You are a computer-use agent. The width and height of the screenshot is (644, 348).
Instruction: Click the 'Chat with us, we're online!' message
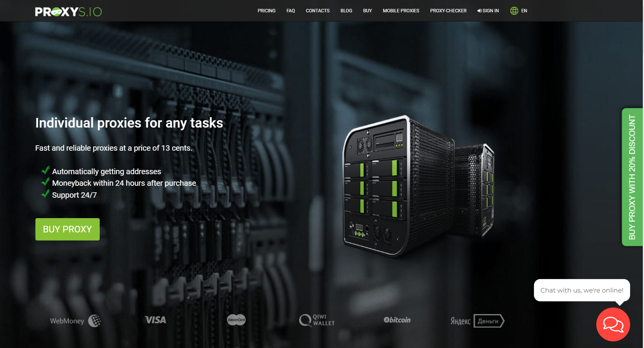click(582, 290)
